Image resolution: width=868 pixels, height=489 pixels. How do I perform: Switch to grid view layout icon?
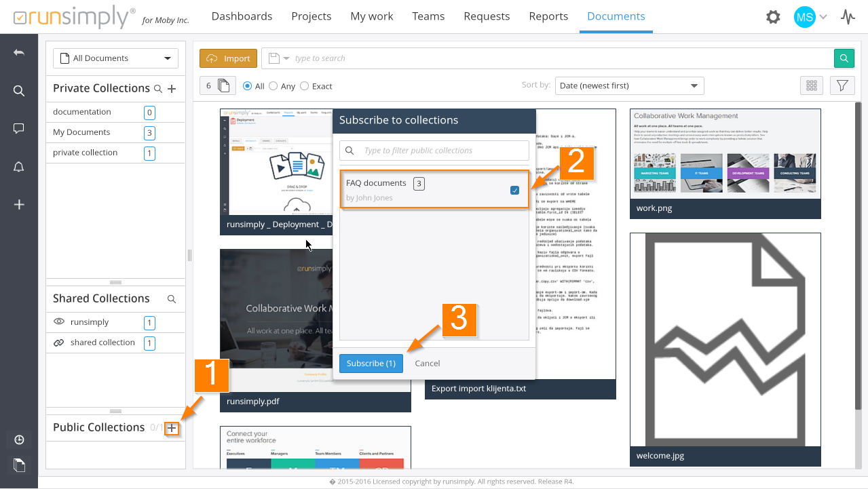click(812, 85)
